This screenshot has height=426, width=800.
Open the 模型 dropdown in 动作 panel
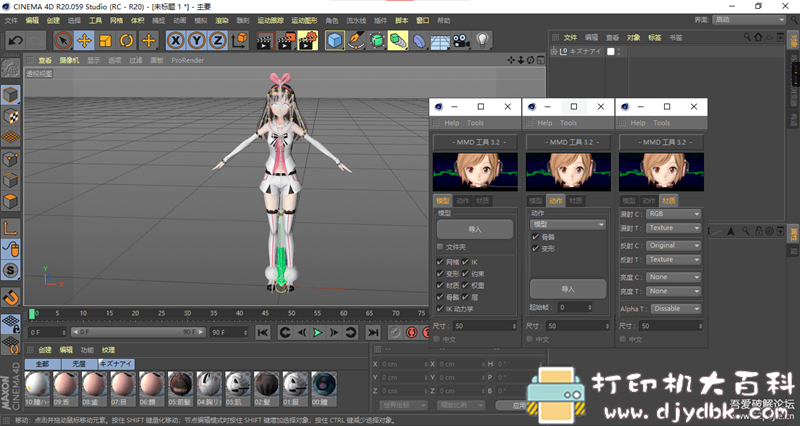(568, 224)
